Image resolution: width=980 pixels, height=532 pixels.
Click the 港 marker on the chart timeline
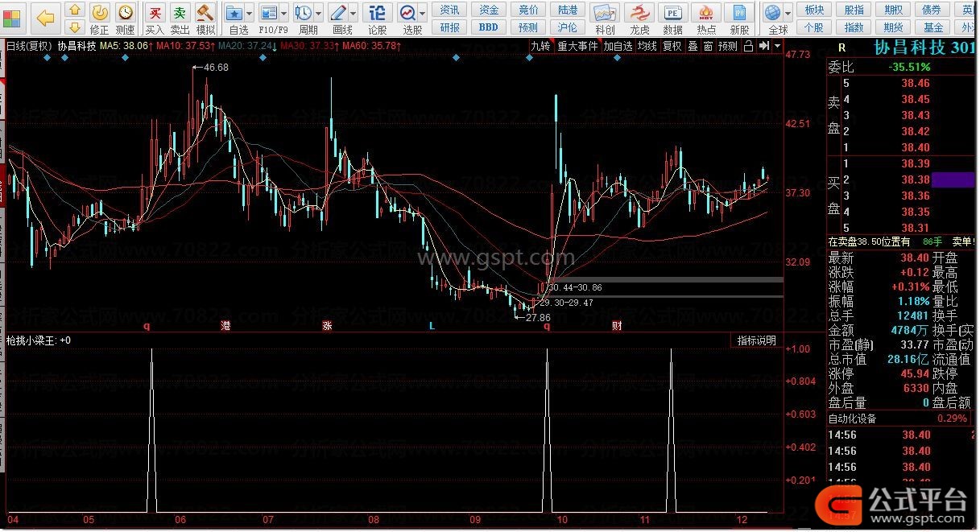225,326
